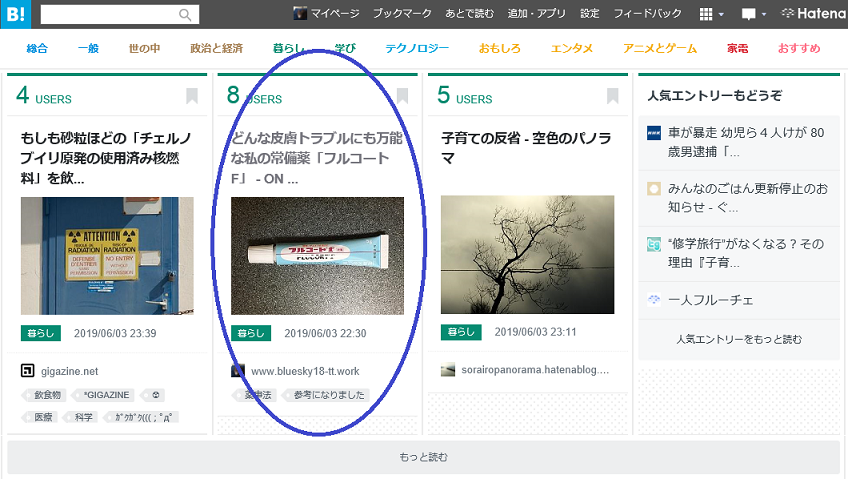Screen dimensions: 848x479
Task: Open ブックマーク in the top bar
Action: pyautogui.click(x=402, y=14)
